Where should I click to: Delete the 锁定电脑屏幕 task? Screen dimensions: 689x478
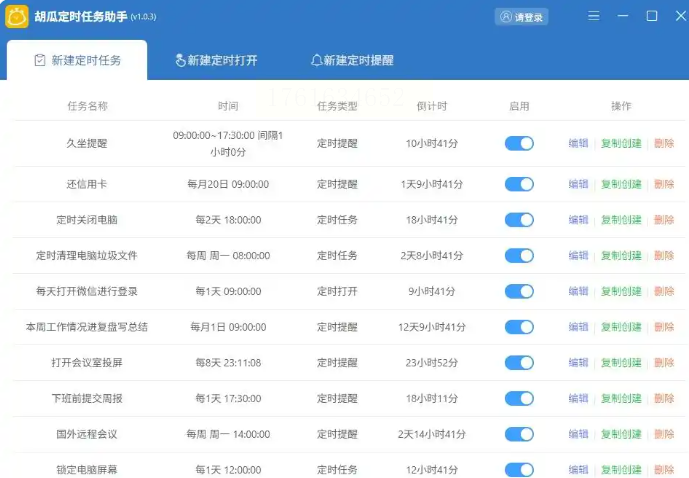[x=664, y=470]
